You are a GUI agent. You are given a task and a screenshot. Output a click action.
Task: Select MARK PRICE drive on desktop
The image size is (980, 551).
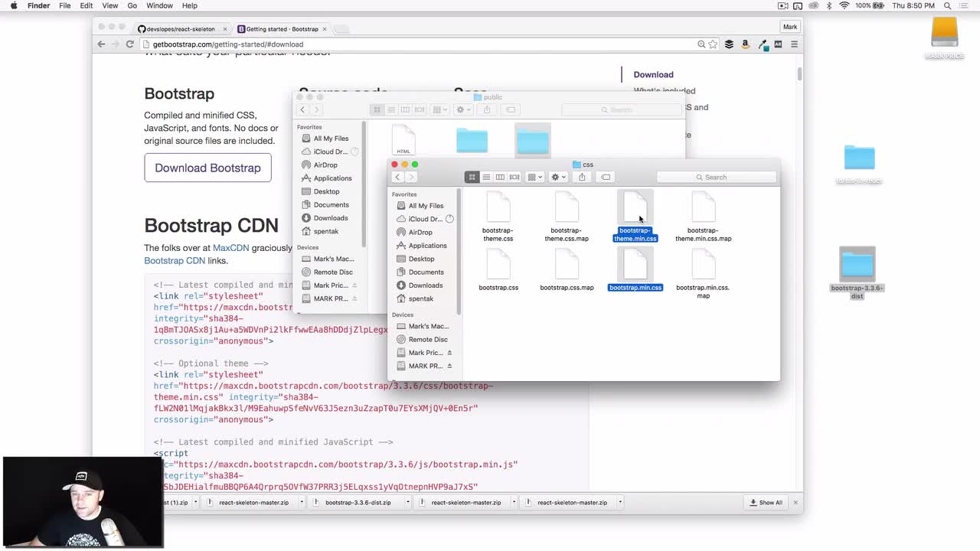pyautogui.click(x=945, y=37)
